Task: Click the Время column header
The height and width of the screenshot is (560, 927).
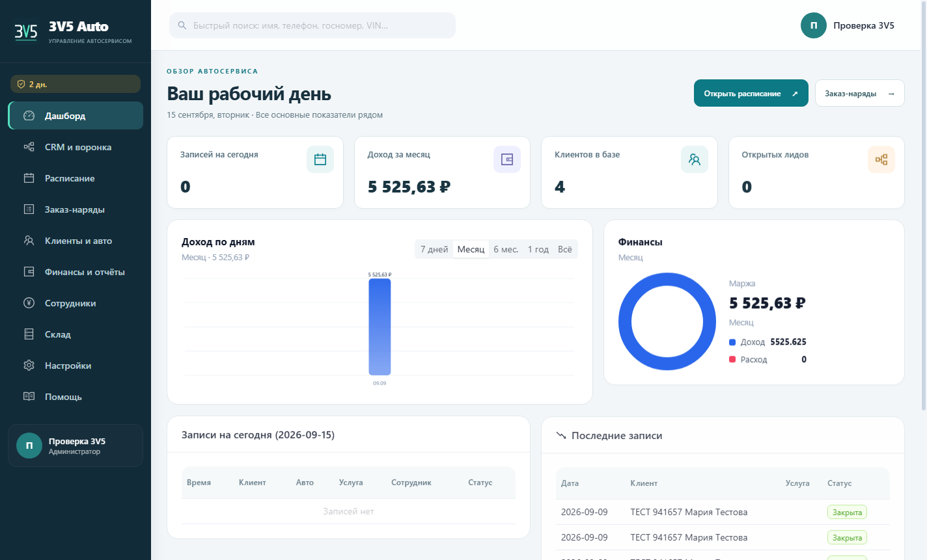Action: (199, 483)
